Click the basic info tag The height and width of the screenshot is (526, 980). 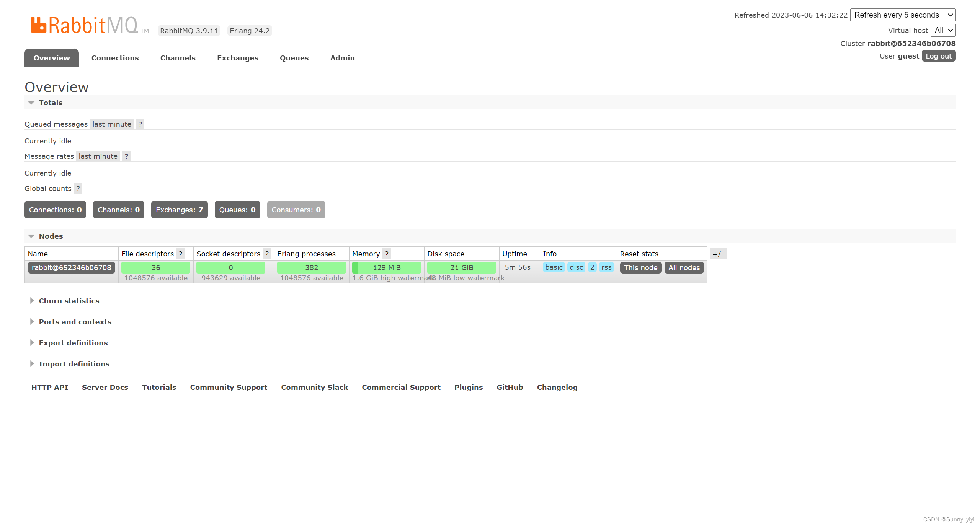pyautogui.click(x=554, y=267)
